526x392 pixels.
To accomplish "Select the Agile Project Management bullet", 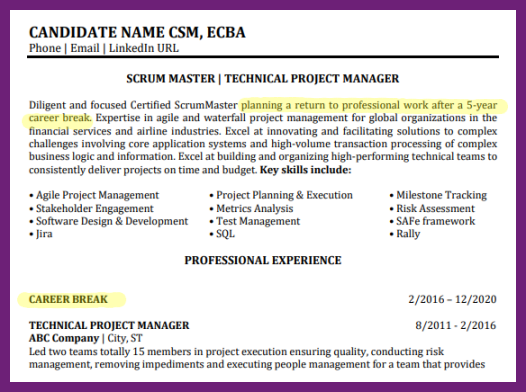I will click(94, 195).
